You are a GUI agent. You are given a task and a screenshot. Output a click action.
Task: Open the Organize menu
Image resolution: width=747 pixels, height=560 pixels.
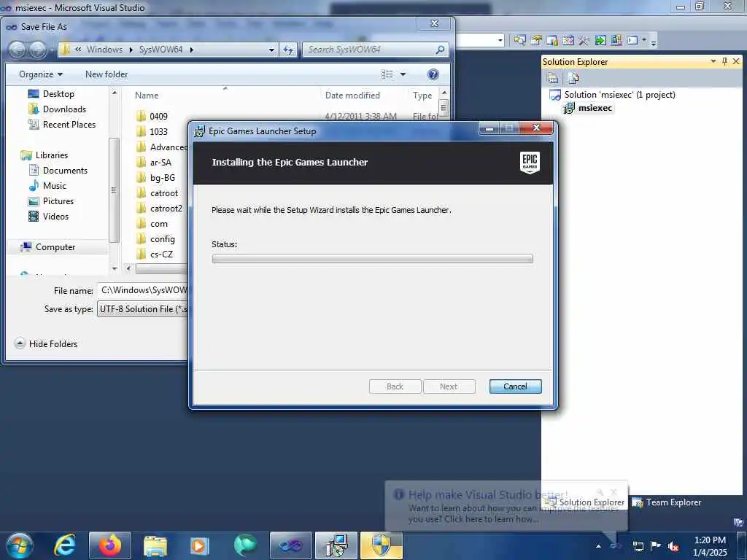click(41, 74)
